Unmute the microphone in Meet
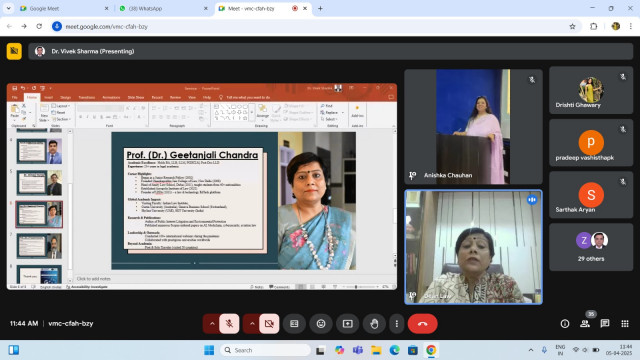Image resolution: width=640 pixels, height=360 pixels. [229, 324]
